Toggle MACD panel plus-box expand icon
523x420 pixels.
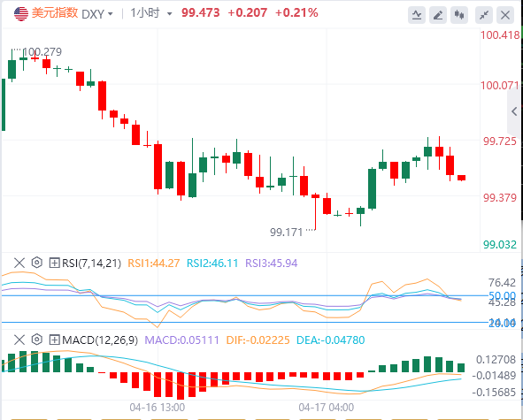54,340
